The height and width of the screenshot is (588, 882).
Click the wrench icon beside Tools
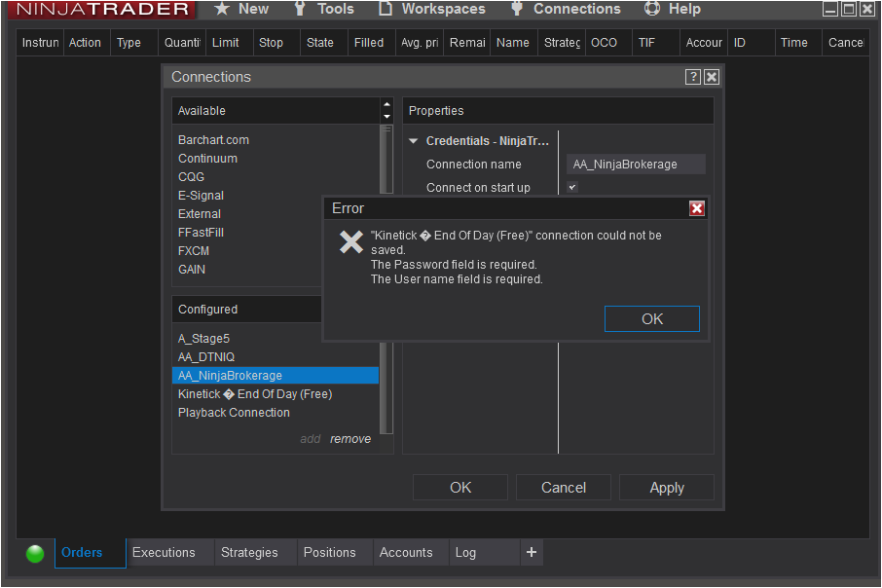(x=300, y=9)
